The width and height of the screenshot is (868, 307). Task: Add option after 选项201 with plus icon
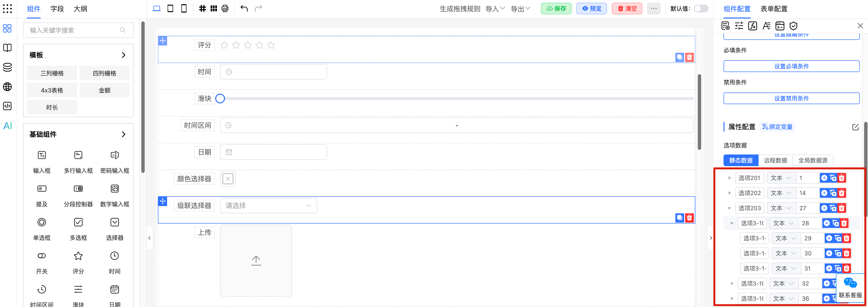point(824,178)
